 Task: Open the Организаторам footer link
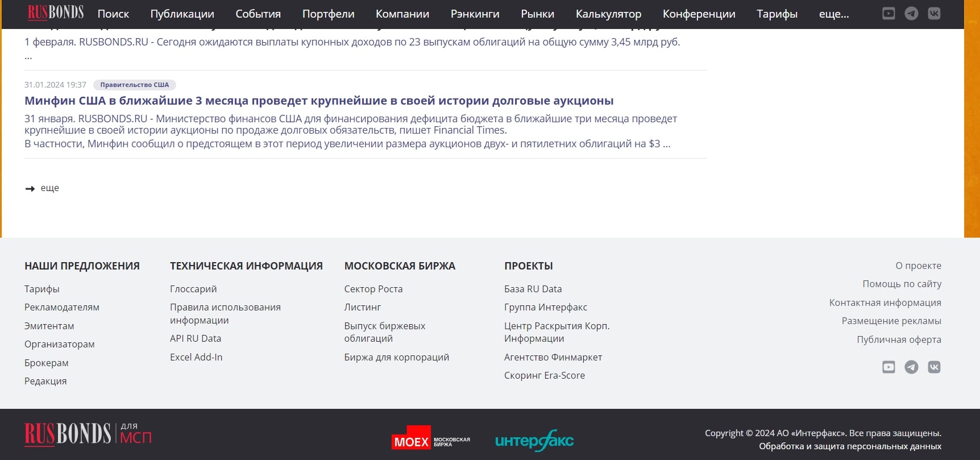pos(60,344)
